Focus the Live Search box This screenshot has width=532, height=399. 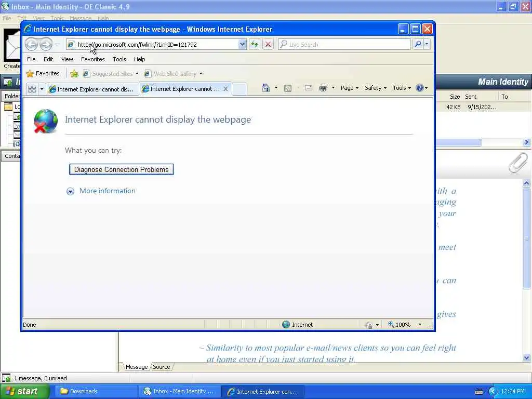(344, 45)
